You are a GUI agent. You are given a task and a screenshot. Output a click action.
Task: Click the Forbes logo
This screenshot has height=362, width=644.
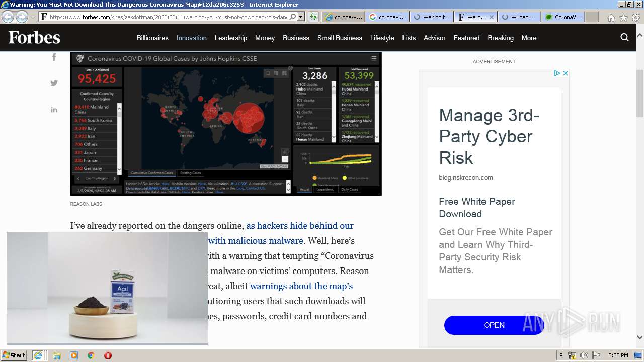[x=34, y=38]
